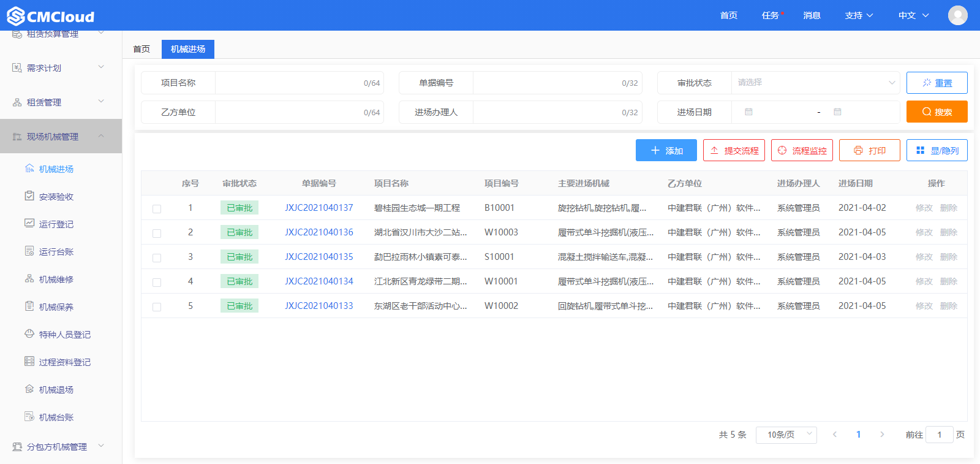Click the 运行登记 sidebar icon
The image size is (980, 464).
click(29, 223)
